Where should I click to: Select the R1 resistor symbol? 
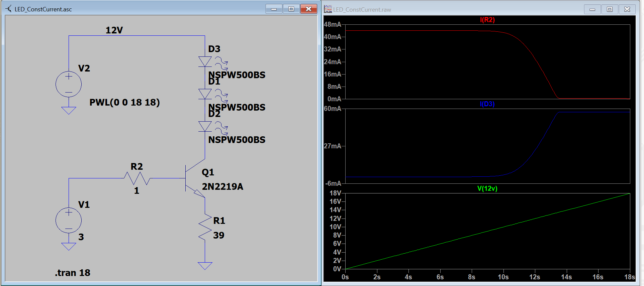[x=205, y=227]
